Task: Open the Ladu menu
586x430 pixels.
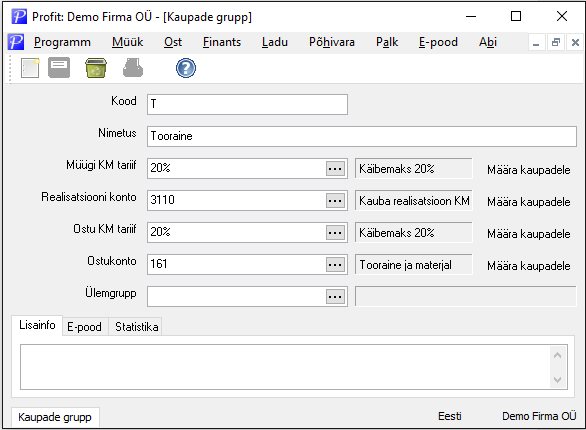Action: tap(275, 42)
